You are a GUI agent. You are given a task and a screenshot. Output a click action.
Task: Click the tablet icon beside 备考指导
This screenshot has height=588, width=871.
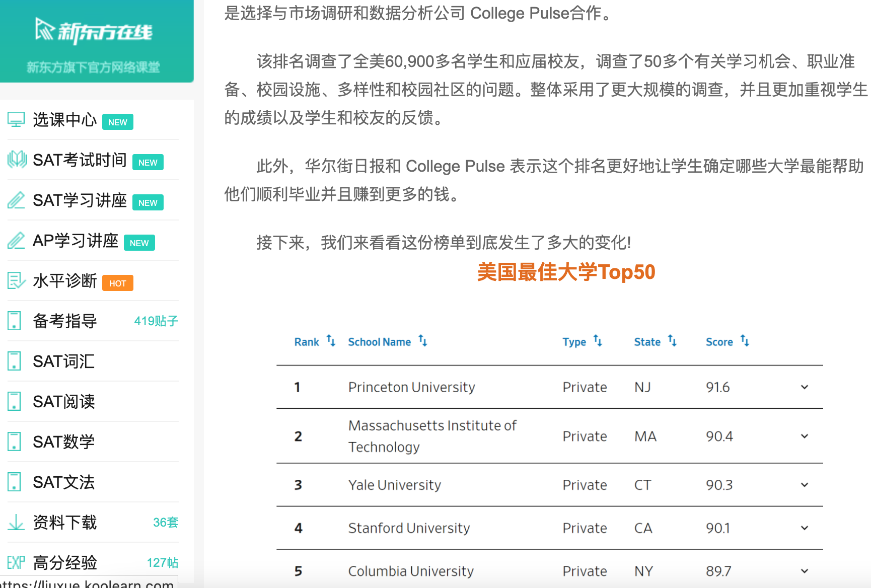pos(14,321)
